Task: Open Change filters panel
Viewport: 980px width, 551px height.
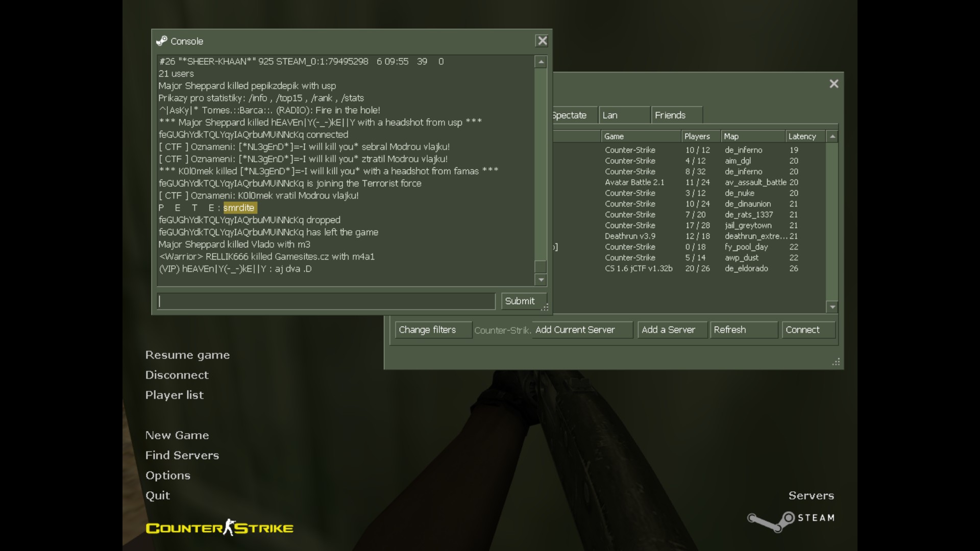Action: 433,330
